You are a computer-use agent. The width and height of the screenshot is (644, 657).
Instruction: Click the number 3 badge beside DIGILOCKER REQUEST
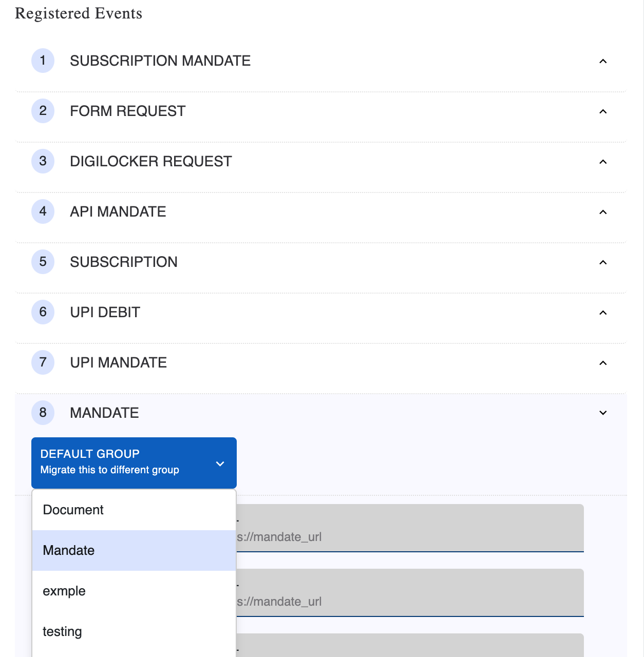pos(43,161)
